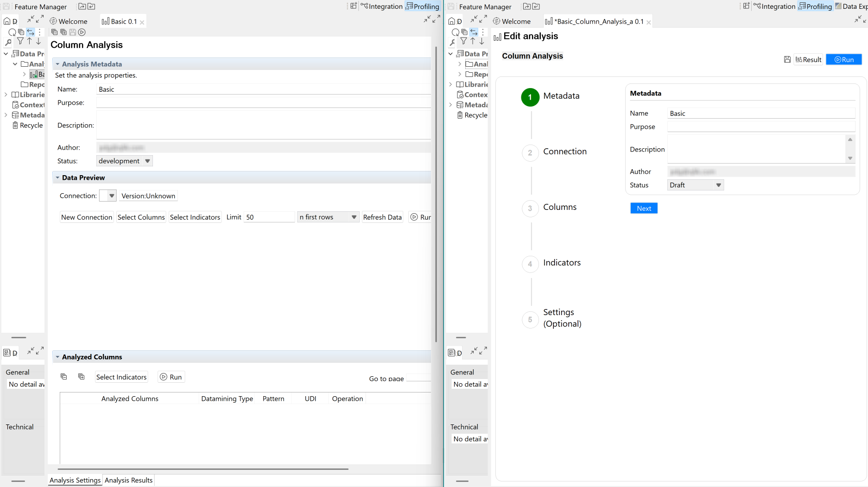Open the Draft status dropdown

click(x=717, y=185)
